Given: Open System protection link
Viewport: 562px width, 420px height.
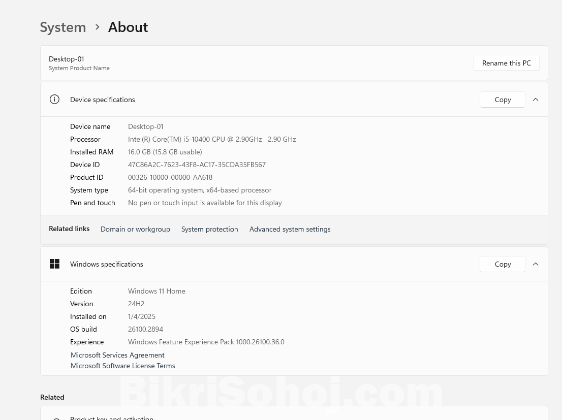Looking at the screenshot, I should pos(210,229).
